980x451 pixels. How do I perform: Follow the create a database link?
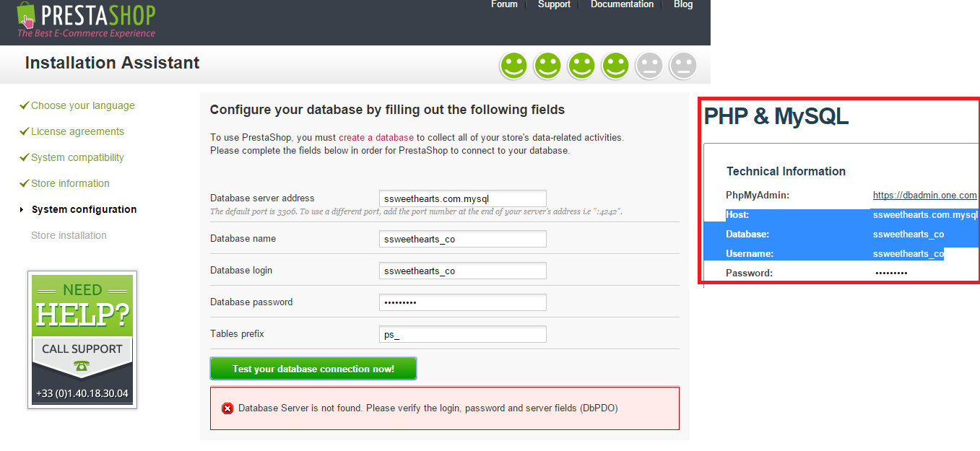(376, 137)
